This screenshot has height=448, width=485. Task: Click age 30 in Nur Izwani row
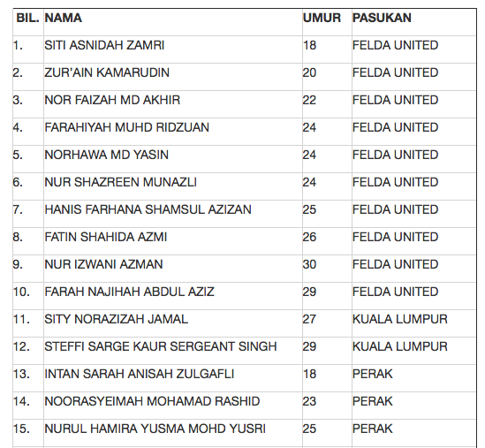coord(309,264)
